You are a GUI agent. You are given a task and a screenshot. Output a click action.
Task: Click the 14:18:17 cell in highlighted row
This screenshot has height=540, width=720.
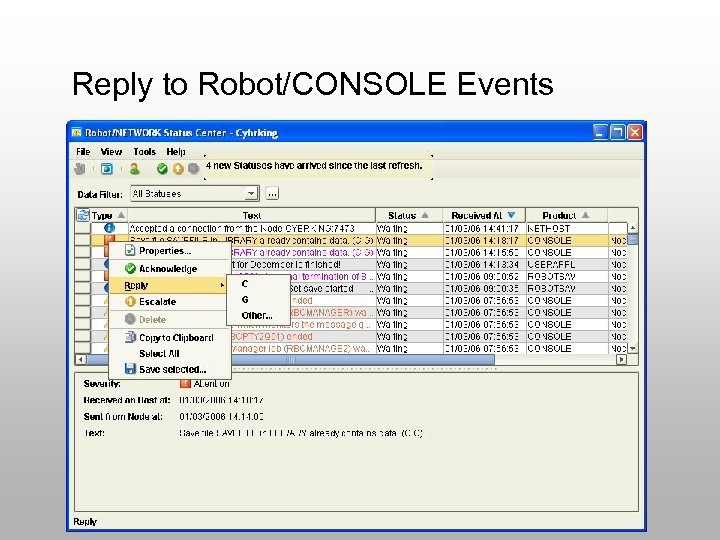click(484, 240)
